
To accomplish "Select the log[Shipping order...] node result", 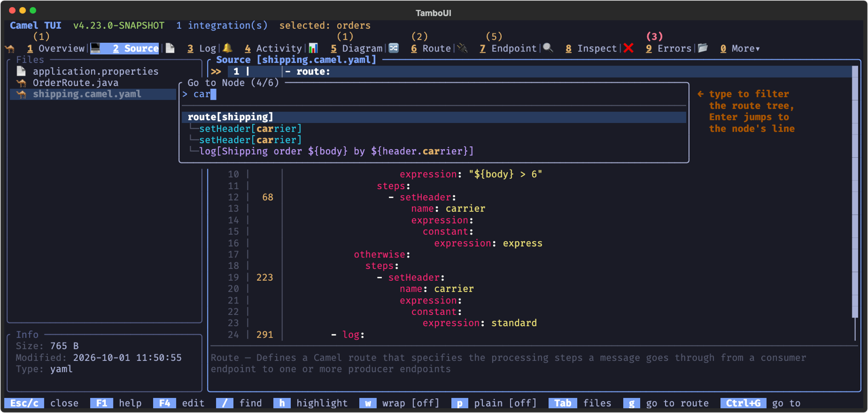I will coord(336,151).
